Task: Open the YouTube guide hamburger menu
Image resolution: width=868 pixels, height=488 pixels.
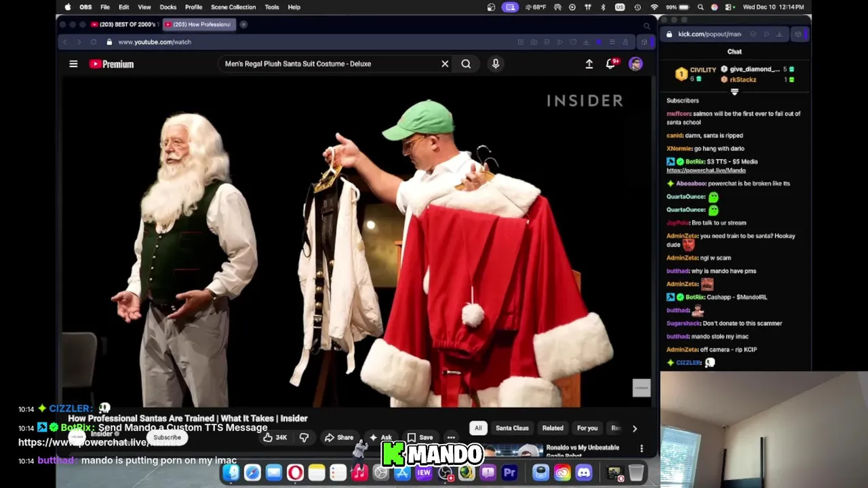Action: (x=73, y=64)
